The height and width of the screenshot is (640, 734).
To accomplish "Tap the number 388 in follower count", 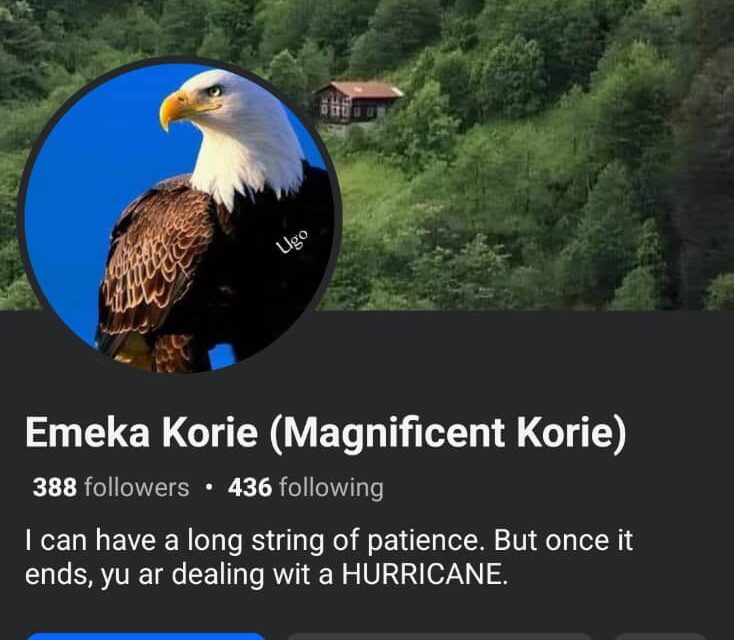I will coord(55,487).
